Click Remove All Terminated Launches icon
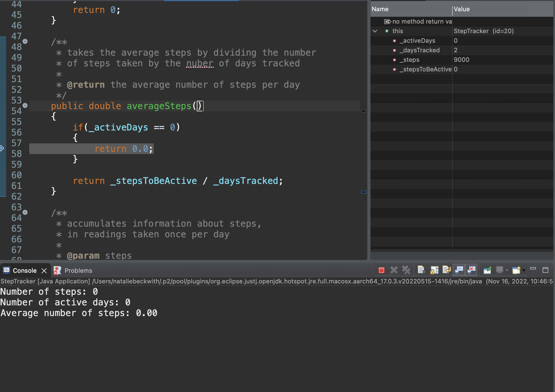555x392 pixels. point(406,270)
